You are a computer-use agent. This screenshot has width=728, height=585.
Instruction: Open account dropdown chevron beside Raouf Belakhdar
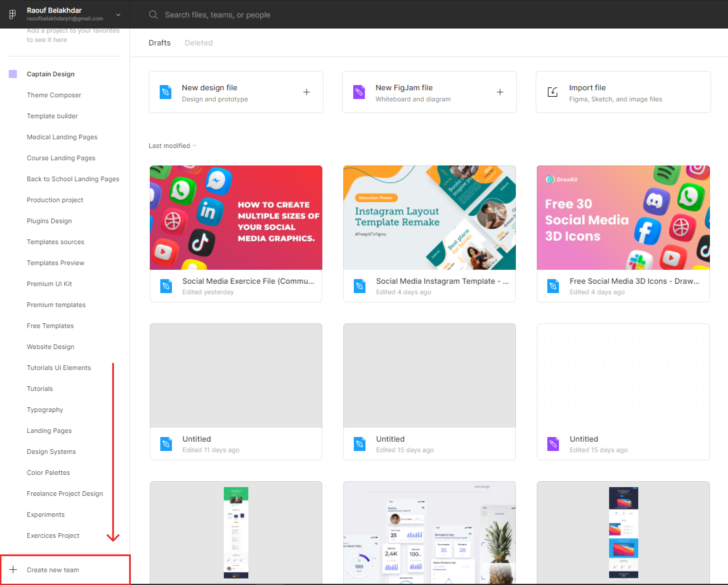coord(118,15)
